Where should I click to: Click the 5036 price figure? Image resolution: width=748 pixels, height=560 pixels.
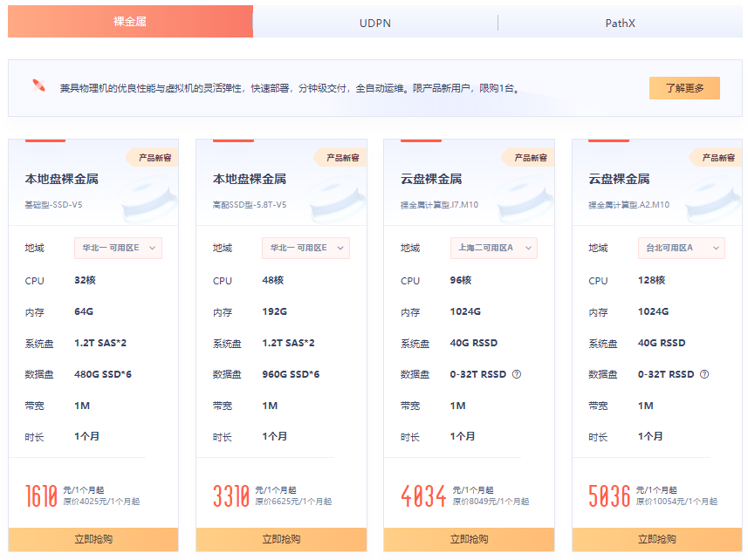click(609, 496)
